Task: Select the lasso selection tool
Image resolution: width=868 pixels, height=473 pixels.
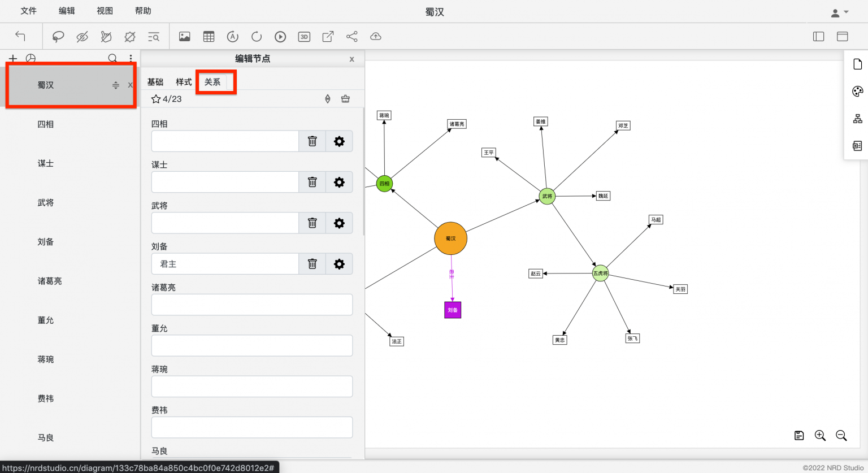Action: pos(58,37)
